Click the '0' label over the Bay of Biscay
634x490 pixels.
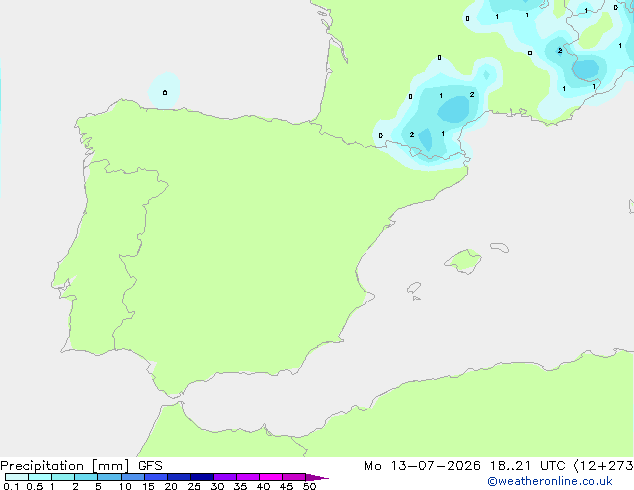point(165,93)
